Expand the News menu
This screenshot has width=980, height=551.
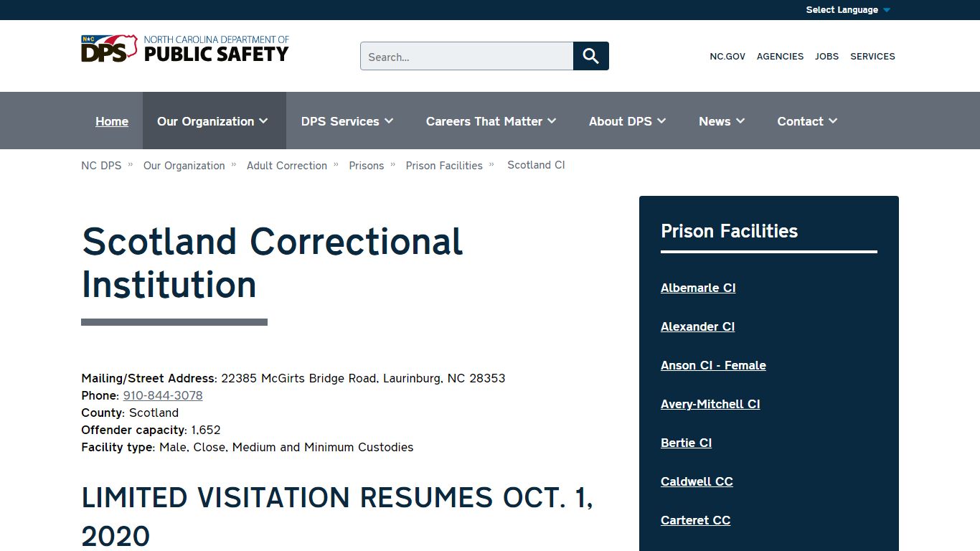[722, 121]
